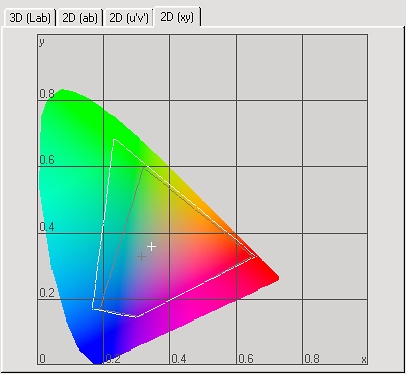Click the "0.8" y-axis label

pos(47,94)
